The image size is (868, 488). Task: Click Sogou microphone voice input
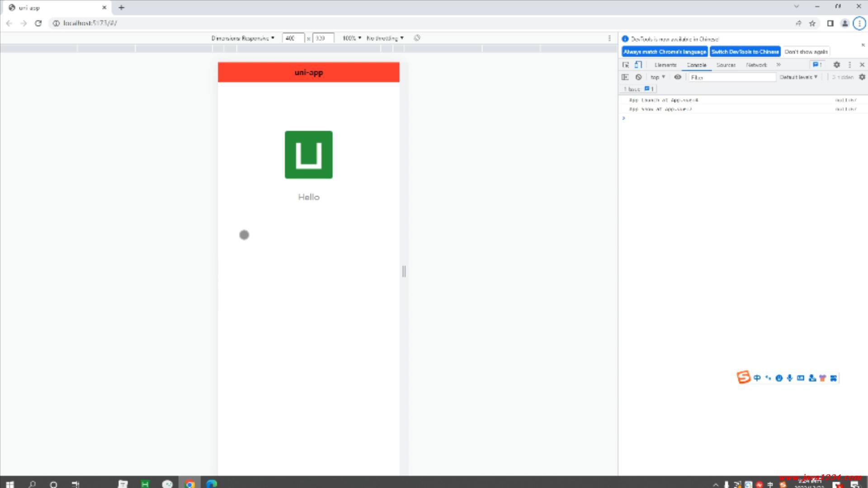point(789,378)
